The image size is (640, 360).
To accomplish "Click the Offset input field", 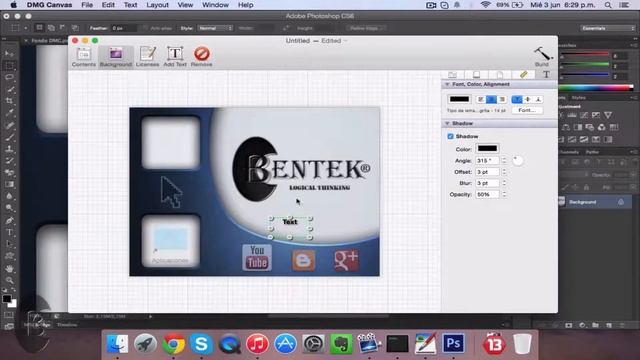I will [487, 172].
